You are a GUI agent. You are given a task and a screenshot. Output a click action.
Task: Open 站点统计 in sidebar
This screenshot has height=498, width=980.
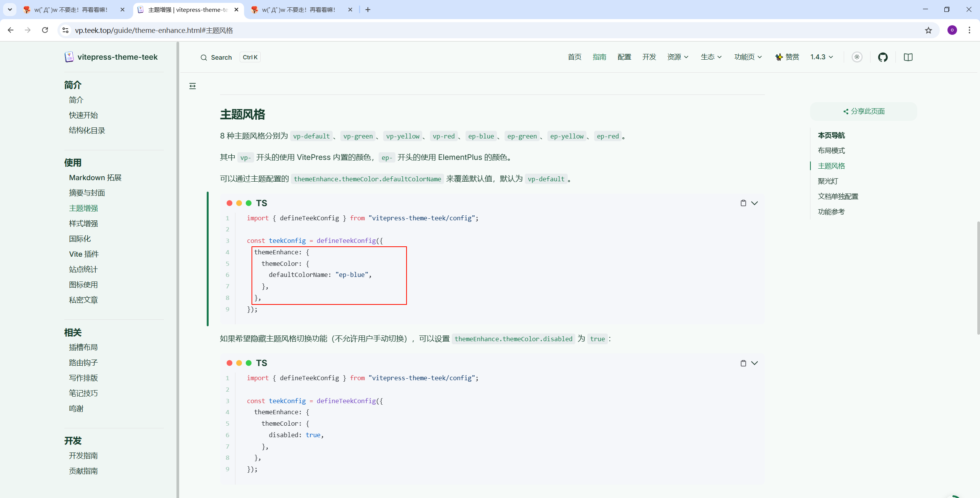coord(83,270)
